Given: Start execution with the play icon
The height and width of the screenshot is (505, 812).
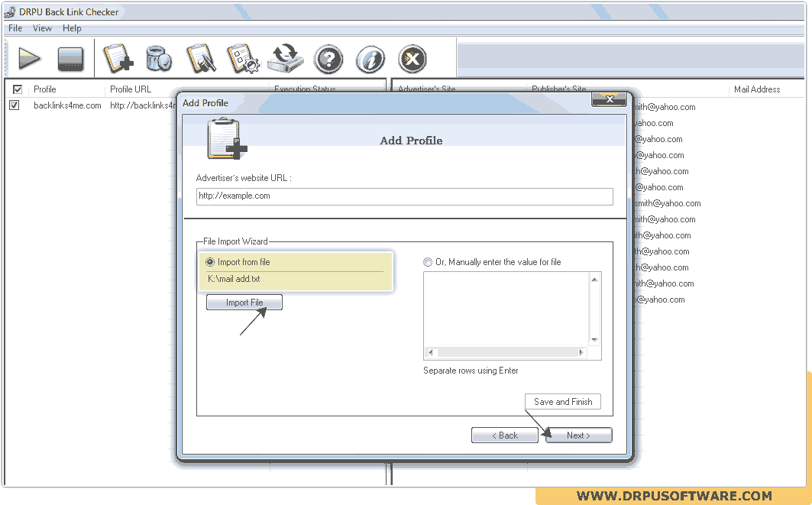Looking at the screenshot, I should click(x=30, y=58).
